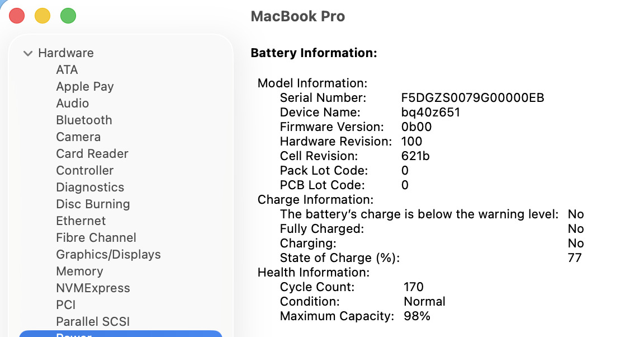The height and width of the screenshot is (337, 644).
Task: Show Ethernet hardware details
Action: click(81, 221)
